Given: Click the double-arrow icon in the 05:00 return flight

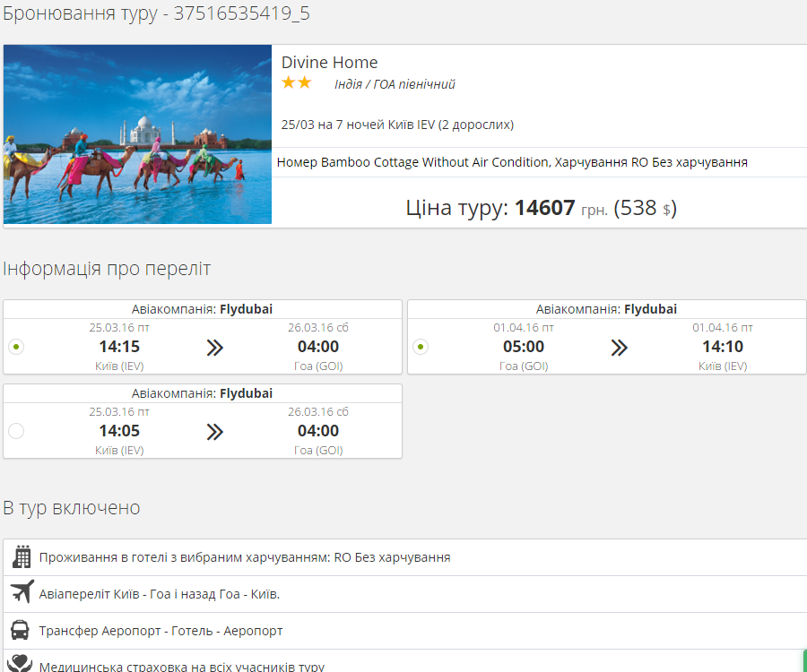Looking at the screenshot, I should pyautogui.click(x=619, y=348).
